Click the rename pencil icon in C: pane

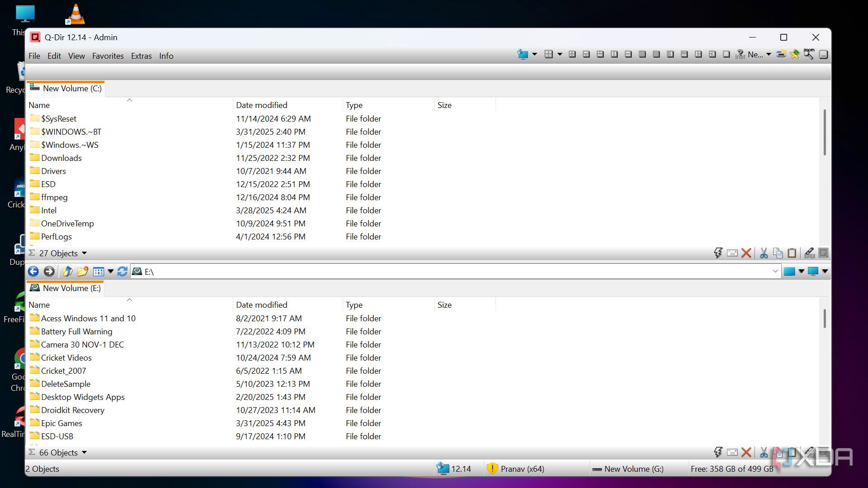(x=809, y=253)
